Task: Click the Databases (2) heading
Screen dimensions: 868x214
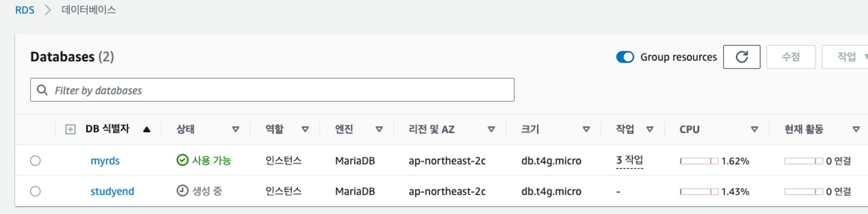Action: point(72,57)
